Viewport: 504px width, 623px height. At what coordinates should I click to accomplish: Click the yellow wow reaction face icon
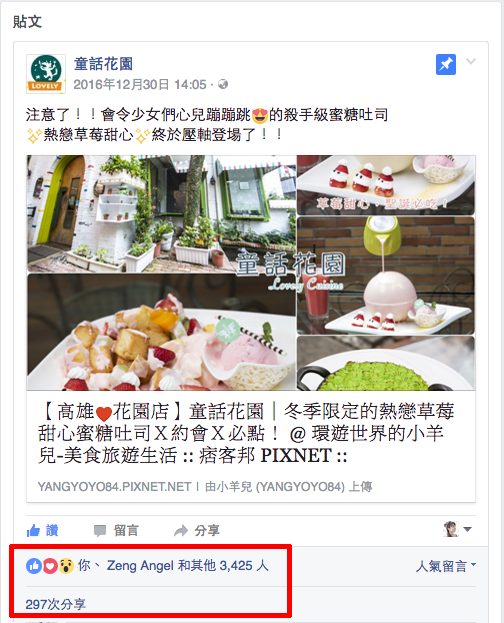pos(66,566)
